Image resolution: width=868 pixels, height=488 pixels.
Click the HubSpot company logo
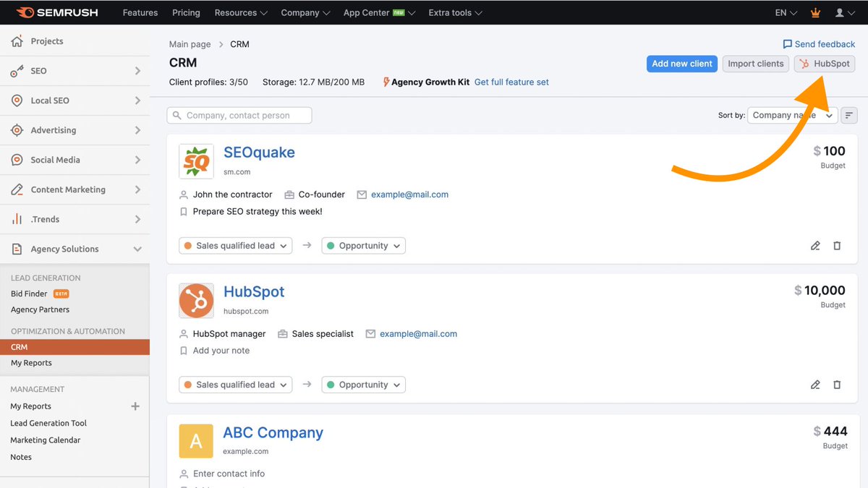point(196,301)
